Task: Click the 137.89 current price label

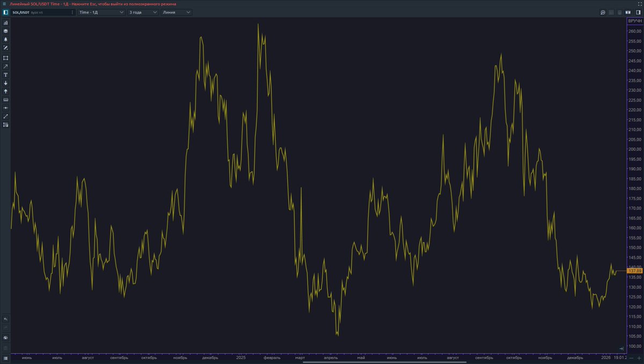Action: [x=635, y=271]
